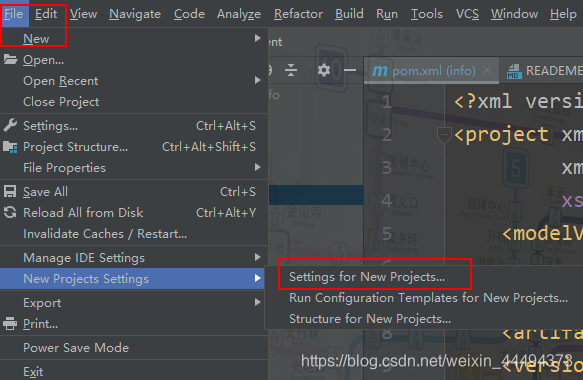
Task: Click the Settings wrench icon
Action: tap(10, 125)
